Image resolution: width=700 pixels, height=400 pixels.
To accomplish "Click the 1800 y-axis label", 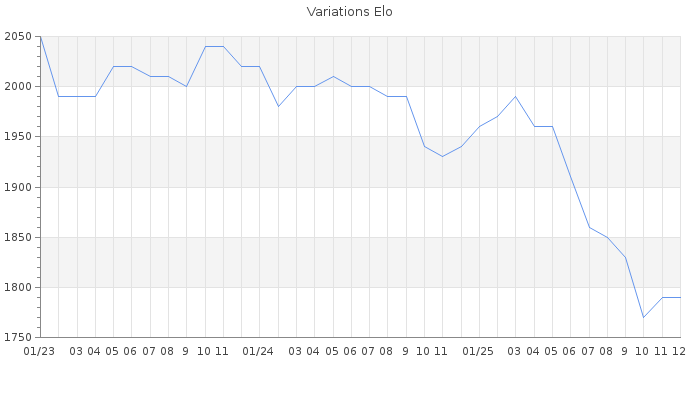I will click(x=17, y=287).
